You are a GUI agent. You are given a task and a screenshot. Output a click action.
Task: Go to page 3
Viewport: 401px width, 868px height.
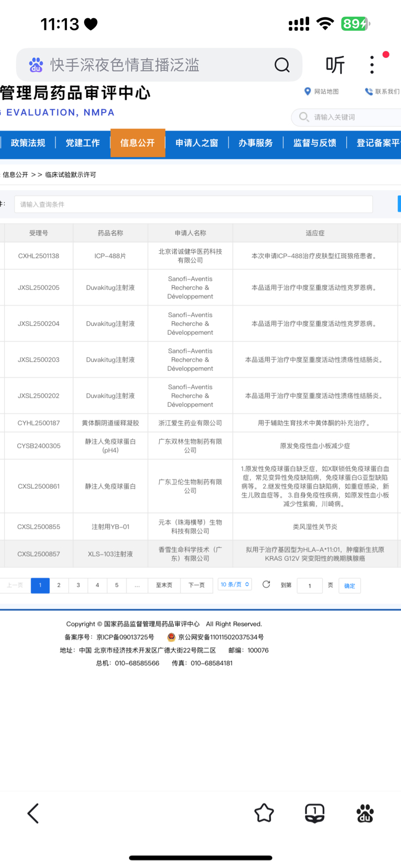pyautogui.click(x=78, y=585)
